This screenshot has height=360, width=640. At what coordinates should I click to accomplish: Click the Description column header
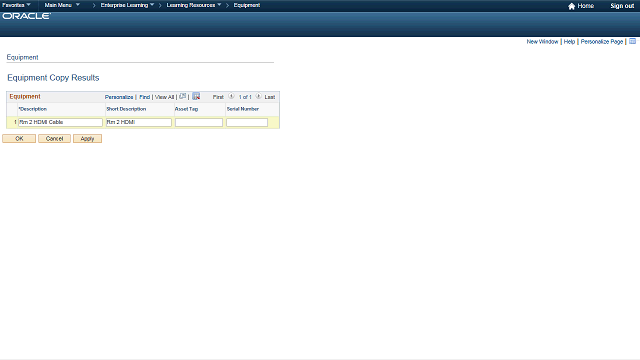coord(33,109)
